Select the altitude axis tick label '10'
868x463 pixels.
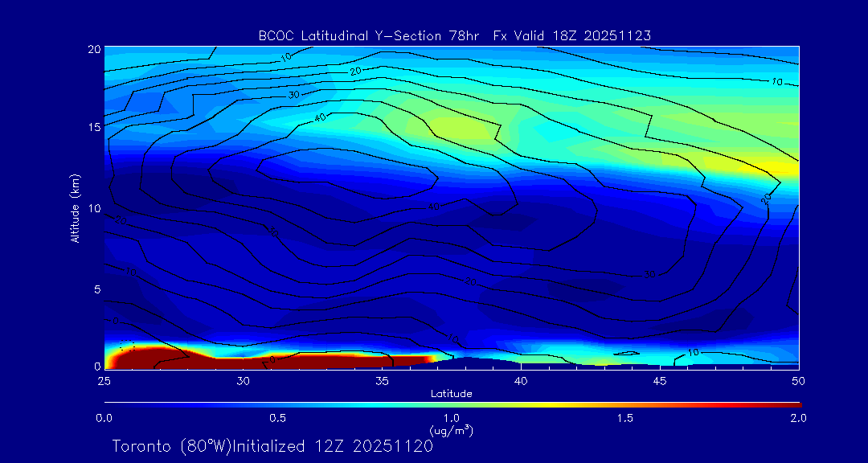93,207
